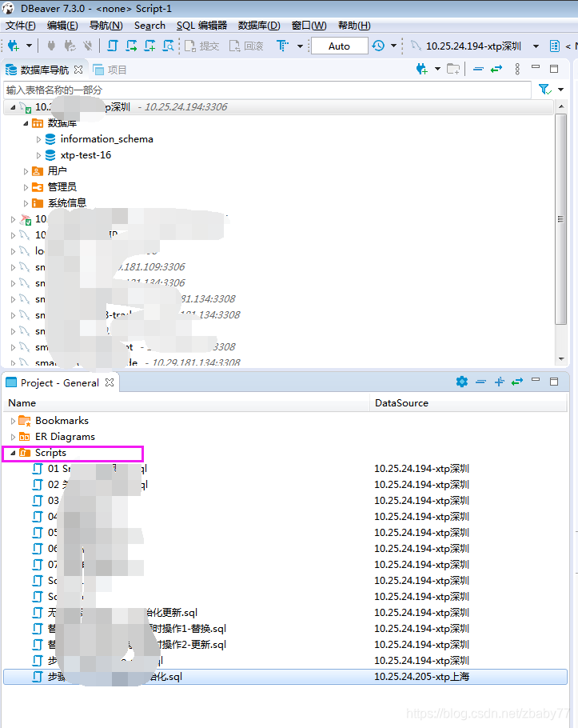Click the active schema selector icon

click(554, 46)
